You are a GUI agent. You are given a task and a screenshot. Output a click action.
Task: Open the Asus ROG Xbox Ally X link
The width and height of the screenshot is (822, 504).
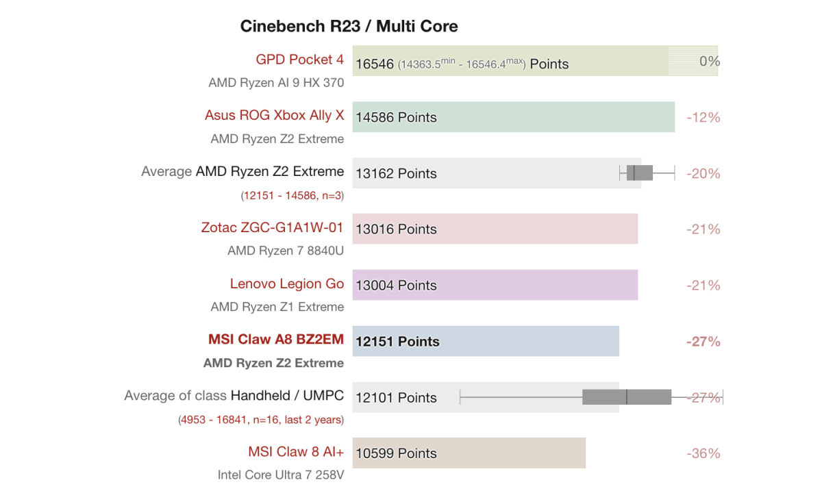point(274,115)
